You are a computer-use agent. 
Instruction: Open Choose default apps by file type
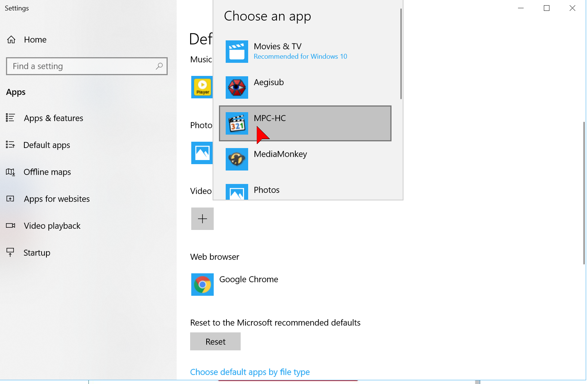pos(250,372)
